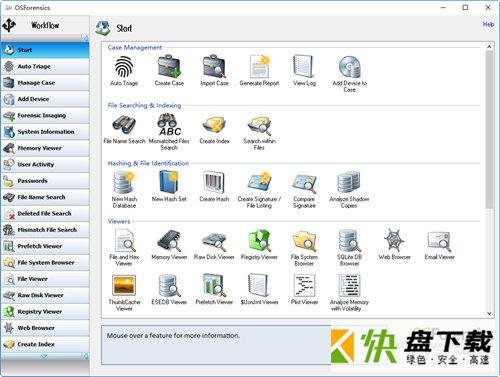Open Manage Case from sidebar
500x377 pixels.
pyautogui.click(x=45, y=83)
